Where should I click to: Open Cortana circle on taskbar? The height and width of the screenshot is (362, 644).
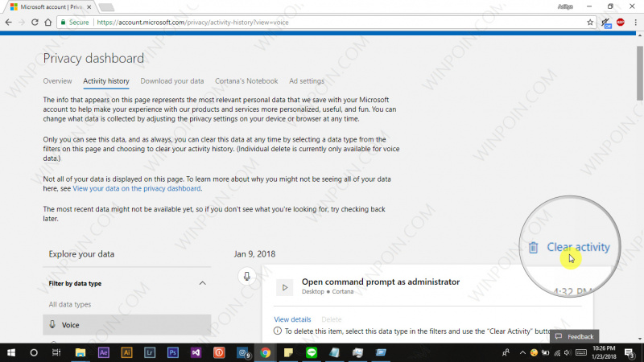click(x=34, y=352)
